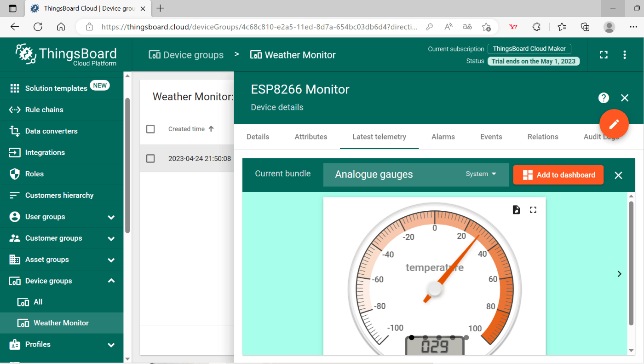Select Weather Monitor in the sidebar
The height and width of the screenshot is (364, 644).
point(62,323)
